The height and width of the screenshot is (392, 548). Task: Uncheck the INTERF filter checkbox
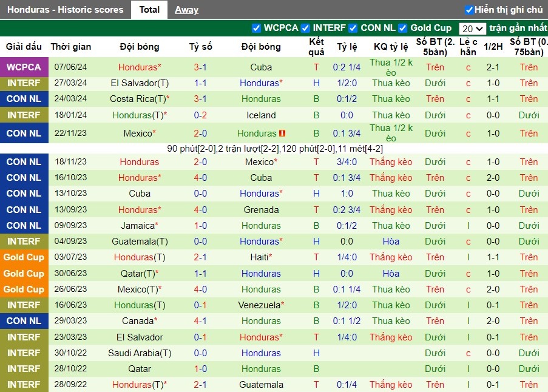click(305, 28)
